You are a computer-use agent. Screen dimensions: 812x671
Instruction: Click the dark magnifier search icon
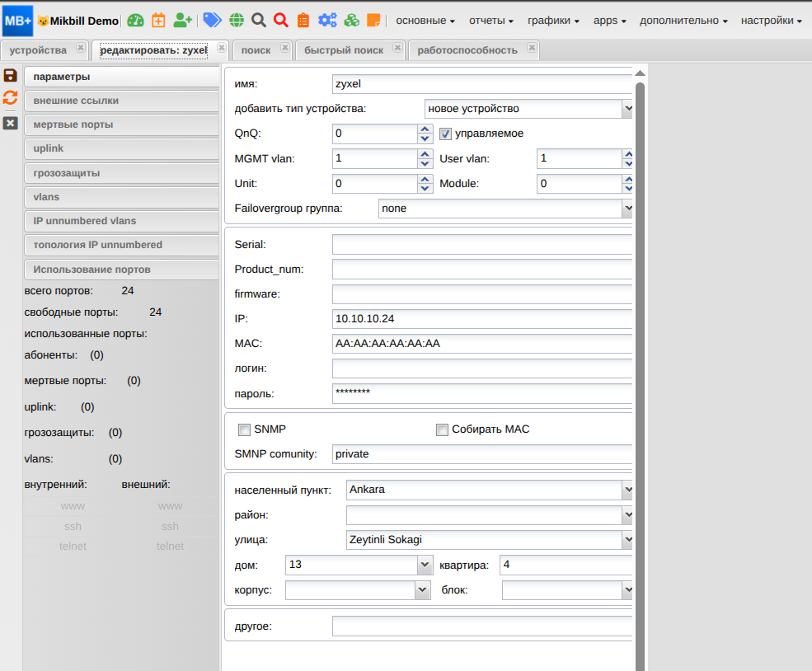[259, 20]
